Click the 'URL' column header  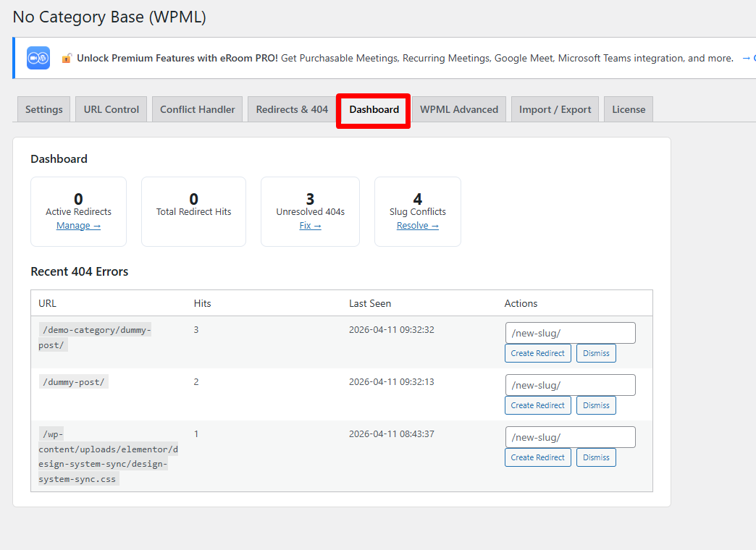tap(47, 303)
